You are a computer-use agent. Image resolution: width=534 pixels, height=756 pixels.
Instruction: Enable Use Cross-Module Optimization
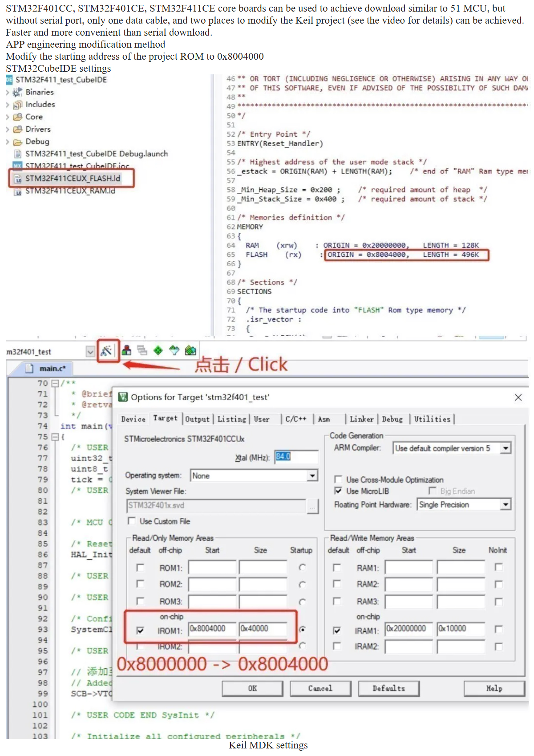coord(338,480)
